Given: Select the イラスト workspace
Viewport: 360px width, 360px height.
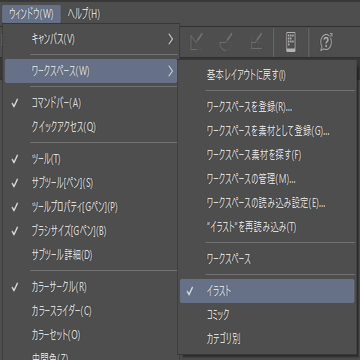Looking at the screenshot, I should [x=267, y=291].
